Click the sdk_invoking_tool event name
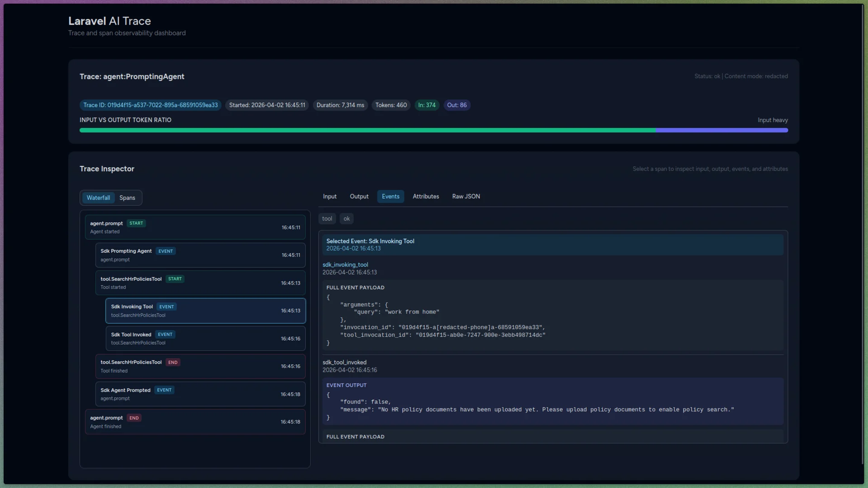 coord(345,265)
